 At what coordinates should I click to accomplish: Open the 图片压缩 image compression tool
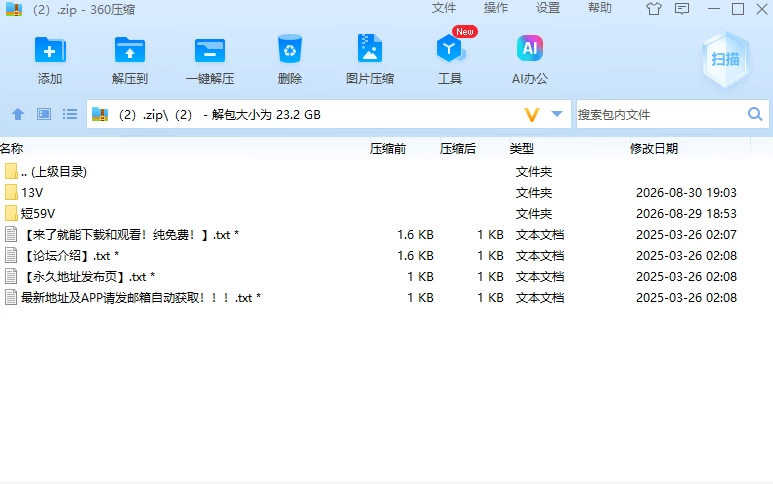pos(370,48)
